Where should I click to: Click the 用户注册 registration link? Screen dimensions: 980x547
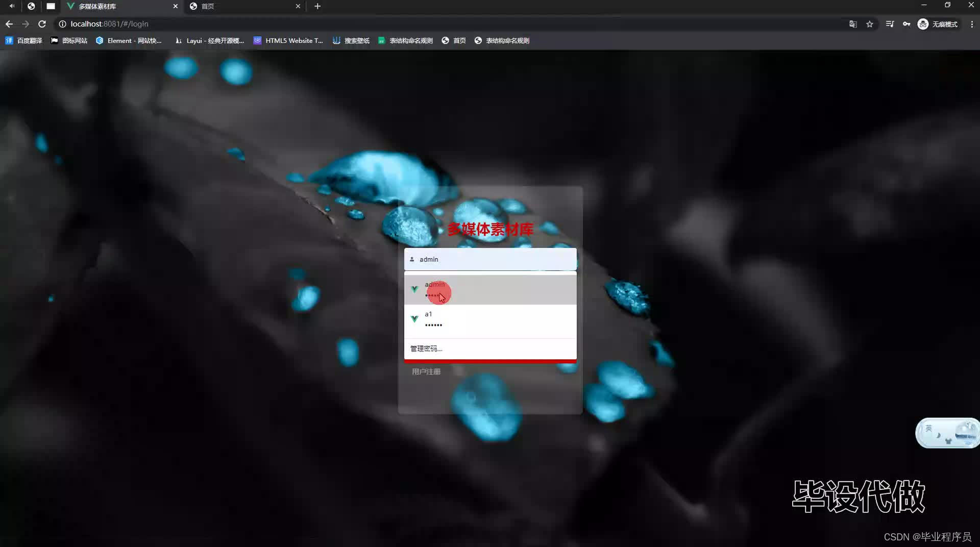[x=426, y=371]
